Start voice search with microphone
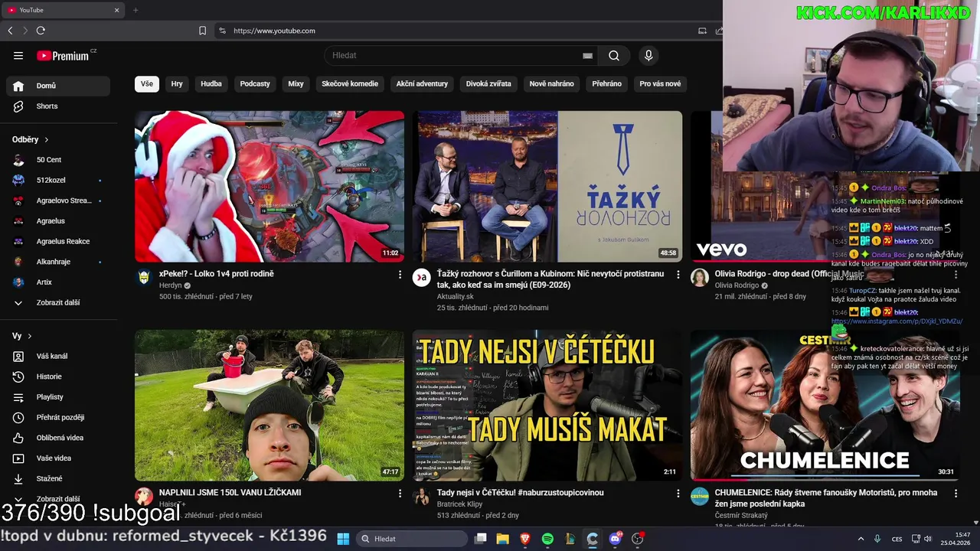This screenshot has width=980, height=551. 648,55
